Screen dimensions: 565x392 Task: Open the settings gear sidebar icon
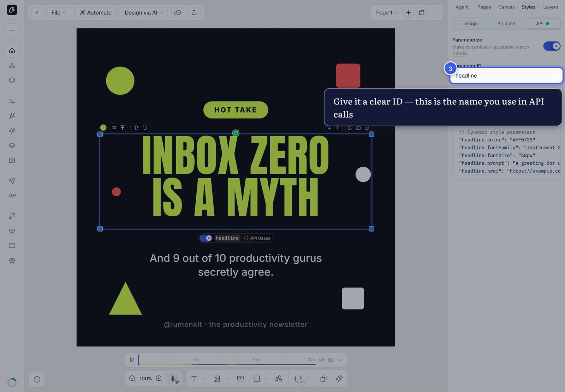click(x=12, y=261)
